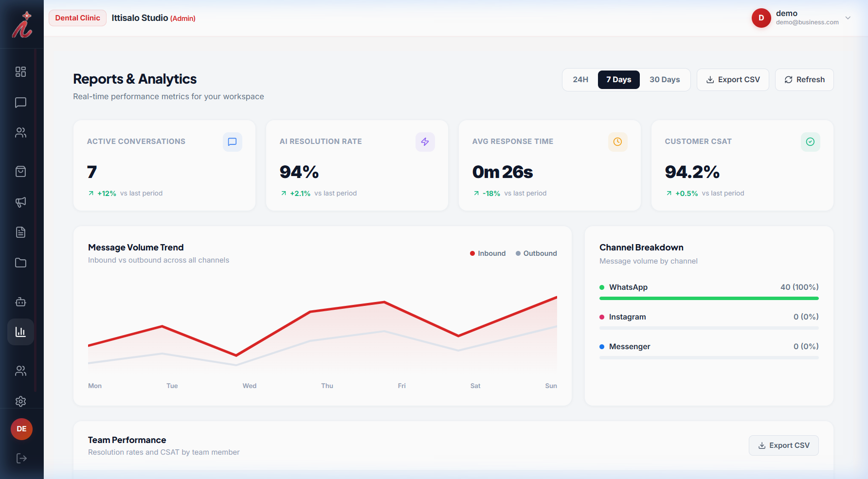Toggle the Inbound legend entry
Viewport: 868px width, 479px height.
[x=488, y=253]
